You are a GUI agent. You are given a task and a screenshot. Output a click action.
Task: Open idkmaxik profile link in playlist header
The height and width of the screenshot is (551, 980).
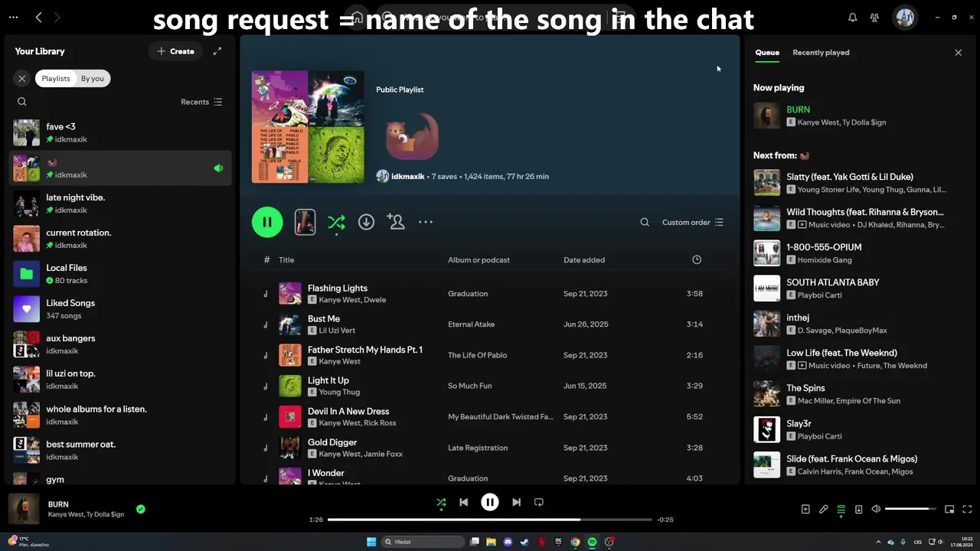tap(407, 176)
